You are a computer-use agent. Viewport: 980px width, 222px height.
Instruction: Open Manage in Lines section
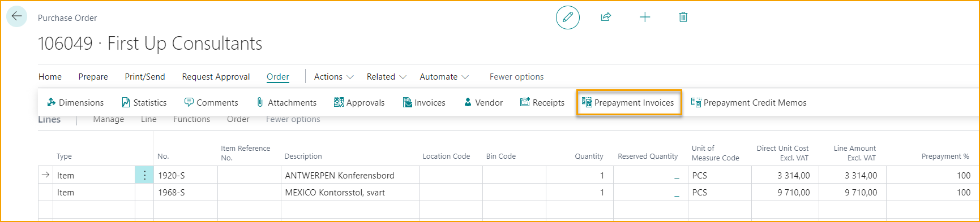pos(109,119)
